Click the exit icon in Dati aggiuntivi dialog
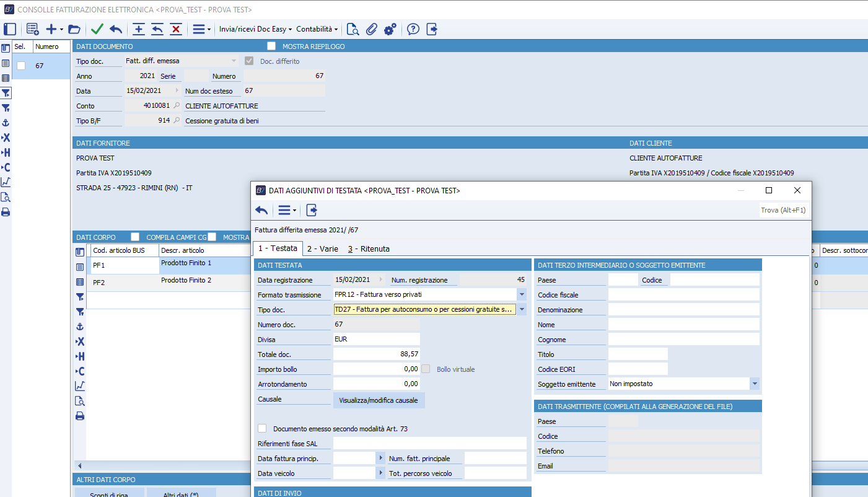This screenshot has height=497, width=868. pyautogui.click(x=312, y=210)
